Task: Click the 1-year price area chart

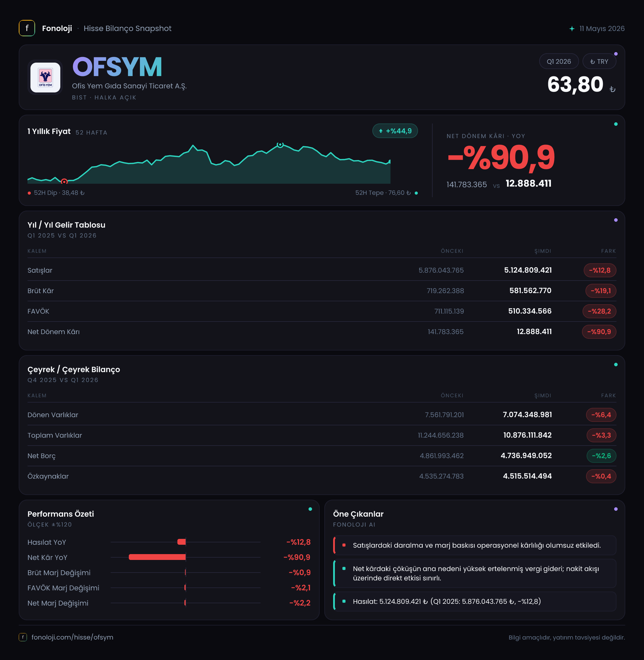Action: point(209,163)
